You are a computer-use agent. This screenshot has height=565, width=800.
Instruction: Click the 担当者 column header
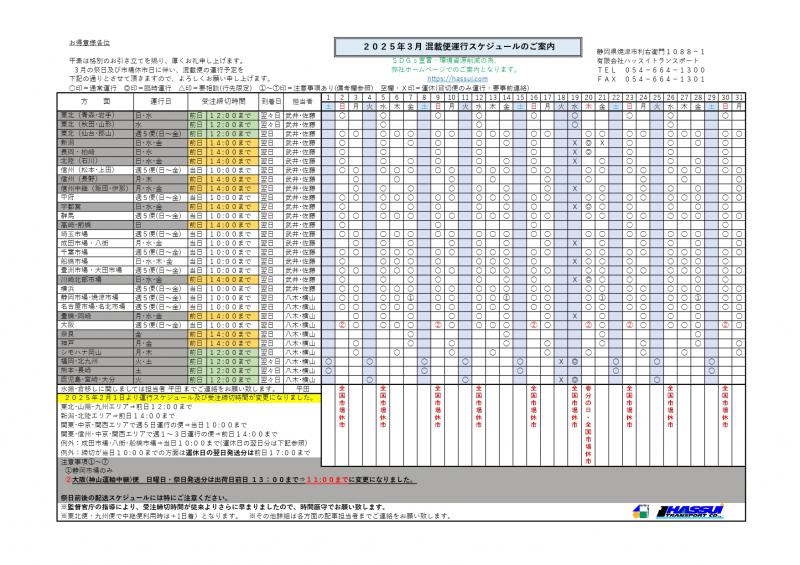(302, 102)
